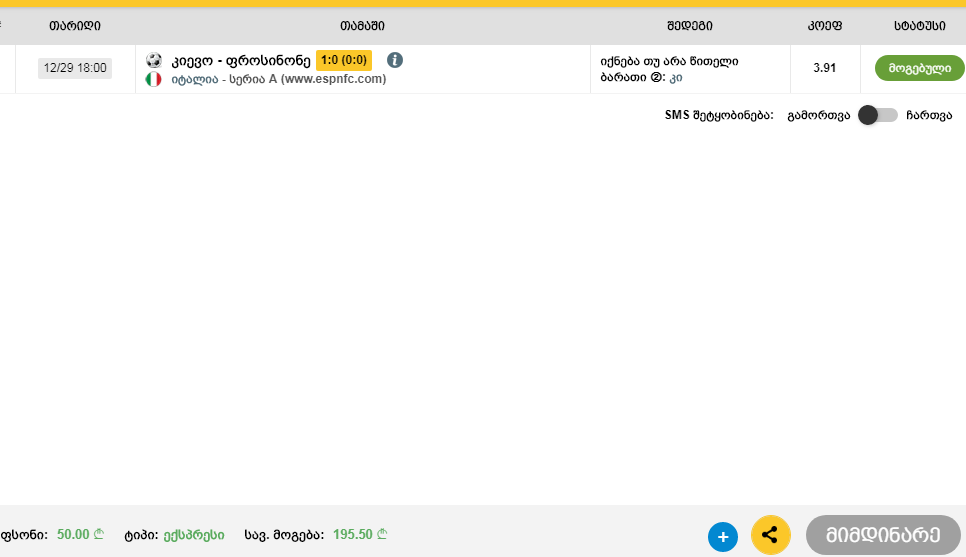
Task: Click the შედეგი column header
Action: [689, 25]
